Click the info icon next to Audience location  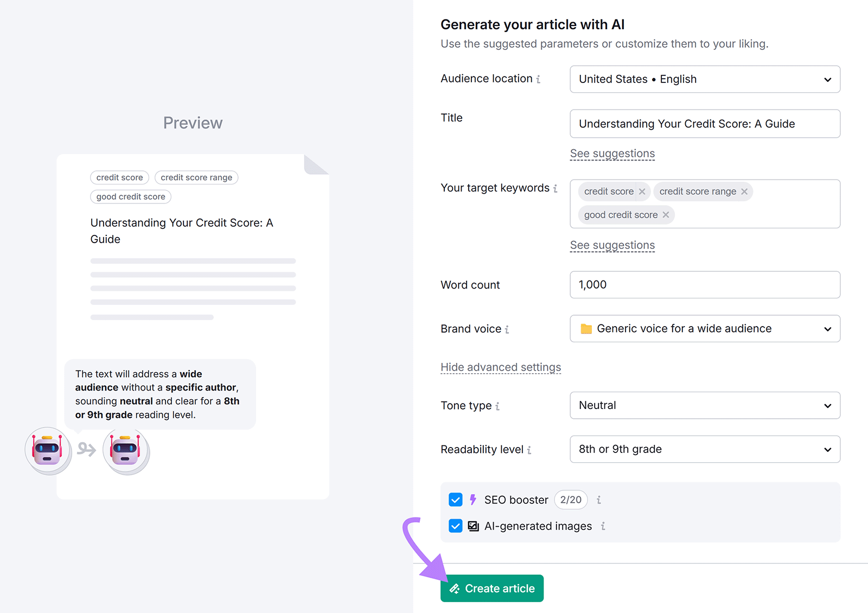coord(539,79)
